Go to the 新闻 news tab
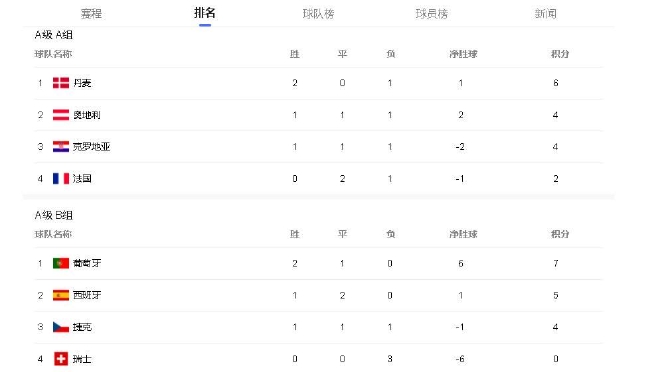The width and height of the screenshot is (650, 372). click(x=546, y=14)
